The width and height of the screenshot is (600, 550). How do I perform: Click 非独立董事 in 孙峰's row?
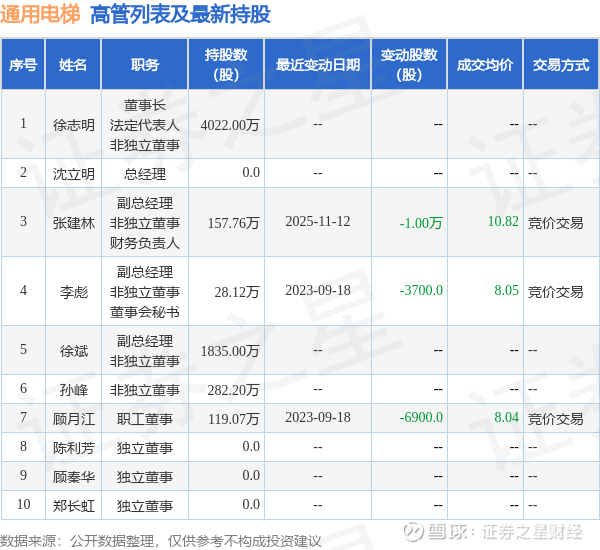pyautogui.click(x=145, y=390)
